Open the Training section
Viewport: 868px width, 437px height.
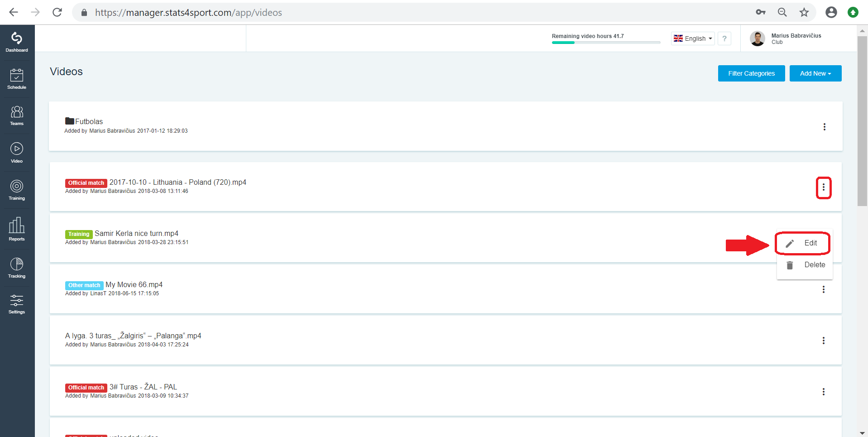coord(17,190)
